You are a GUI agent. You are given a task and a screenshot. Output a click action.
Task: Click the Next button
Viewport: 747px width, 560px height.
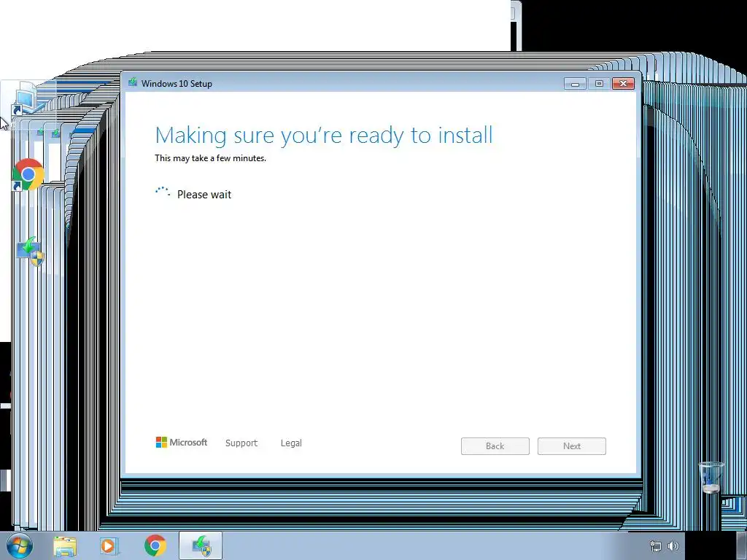pos(572,446)
